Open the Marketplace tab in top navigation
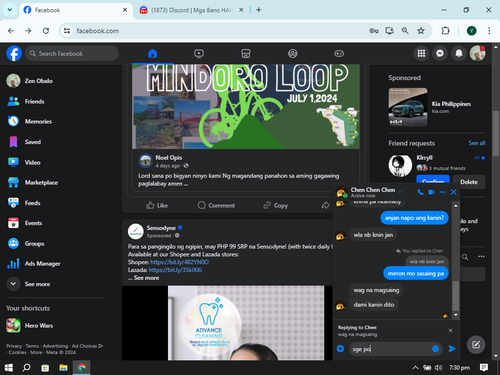Screen dimensions: 500x375 point(246,53)
